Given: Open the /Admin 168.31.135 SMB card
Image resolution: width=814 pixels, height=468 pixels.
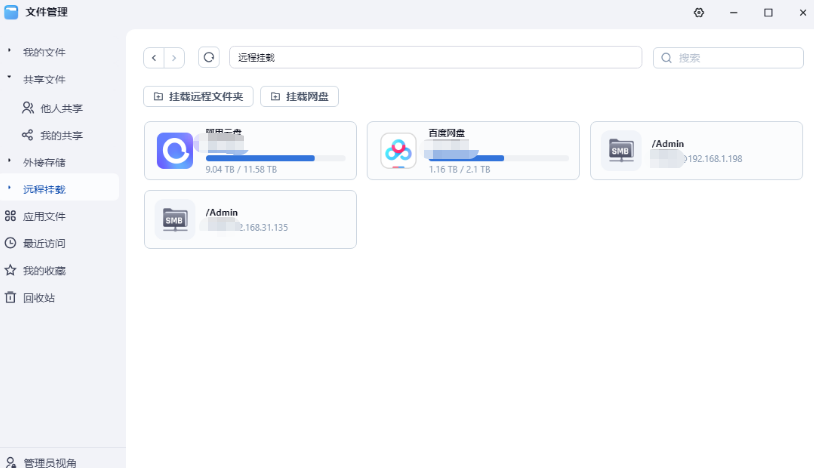Looking at the screenshot, I should (250, 219).
